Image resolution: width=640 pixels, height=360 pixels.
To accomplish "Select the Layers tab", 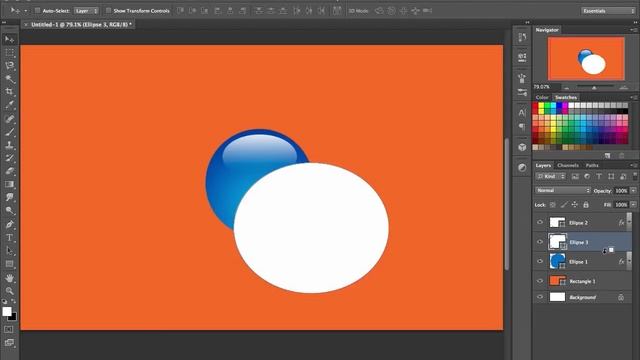I will (x=543, y=165).
